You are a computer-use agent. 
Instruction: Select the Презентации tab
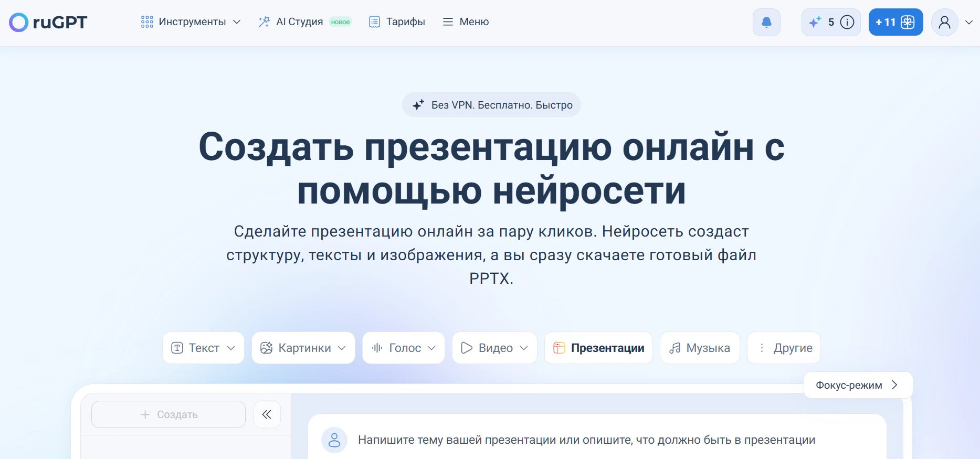598,348
